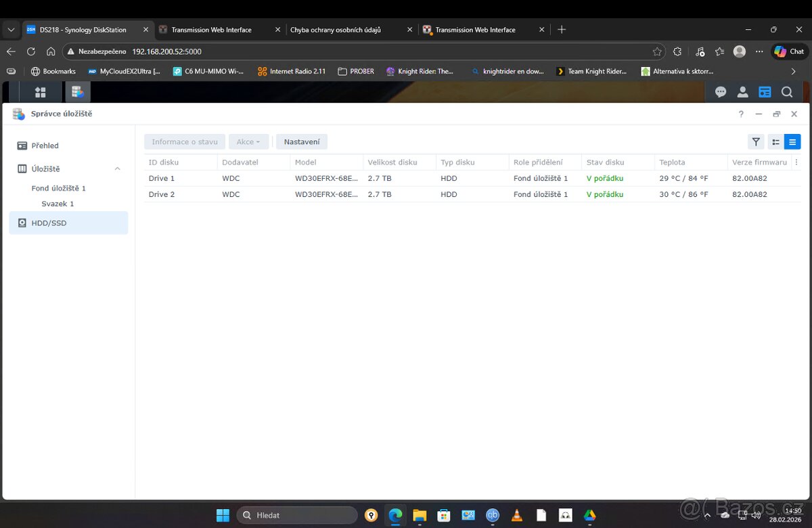The height and width of the screenshot is (528, 812).
Task: Click Drive 2's V pořádku status
Action: (605, 194)
